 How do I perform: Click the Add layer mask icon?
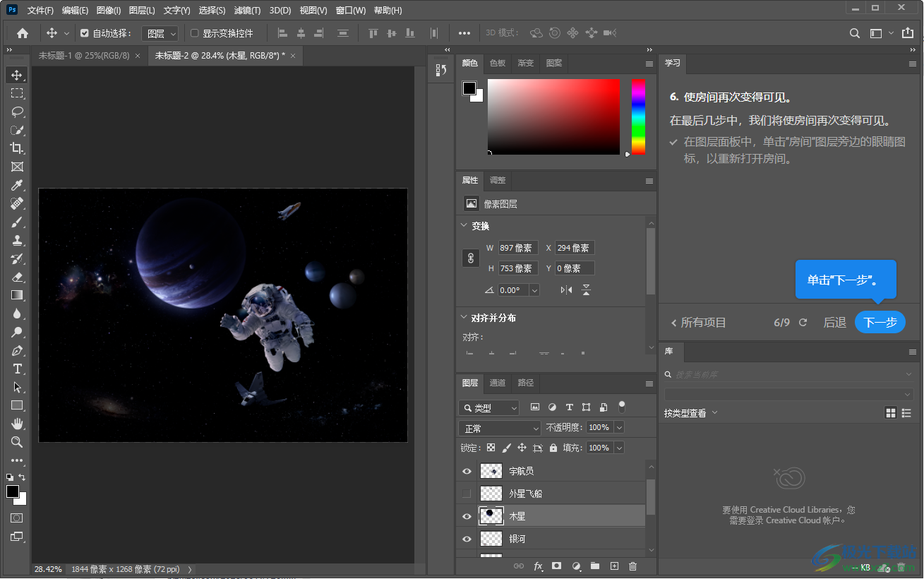[556, 566]
